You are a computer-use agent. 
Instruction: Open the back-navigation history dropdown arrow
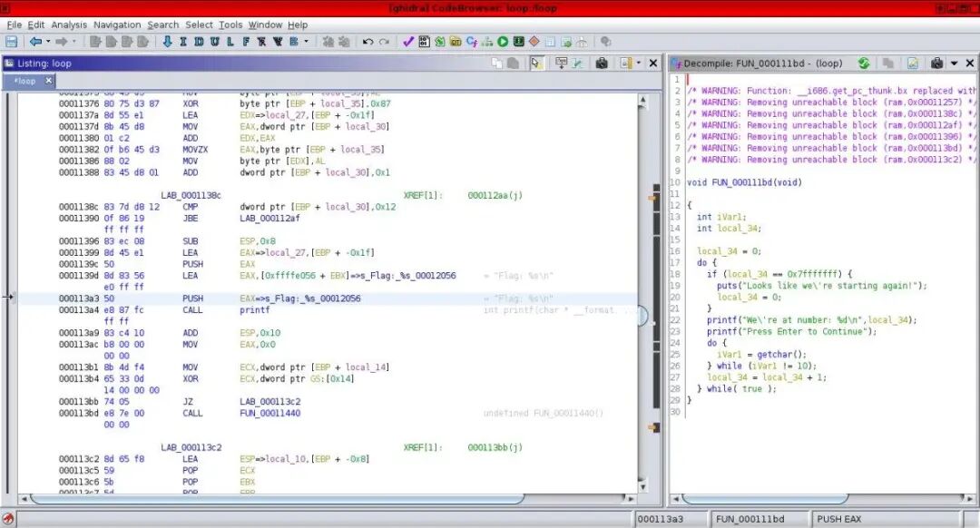(x=47, y=42)
